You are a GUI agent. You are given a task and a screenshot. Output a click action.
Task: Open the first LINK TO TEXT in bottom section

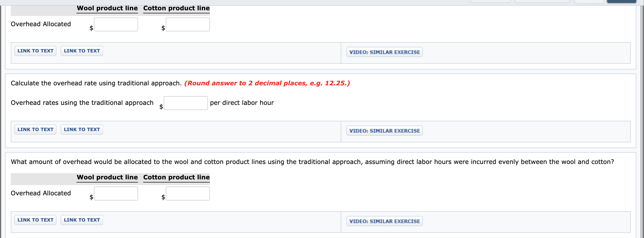35,220
